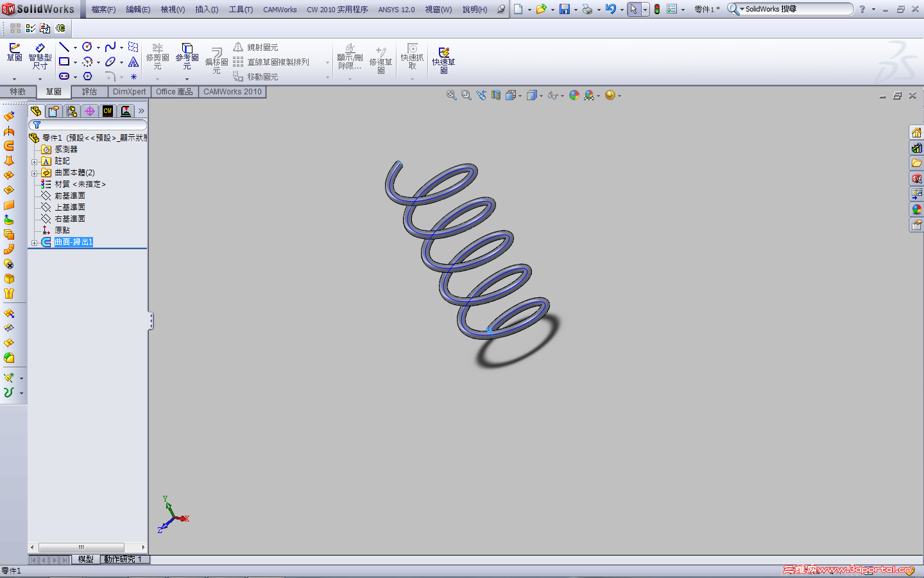
Task: Switch to the 特徵 command tab
Action: [x=18, y=92]
